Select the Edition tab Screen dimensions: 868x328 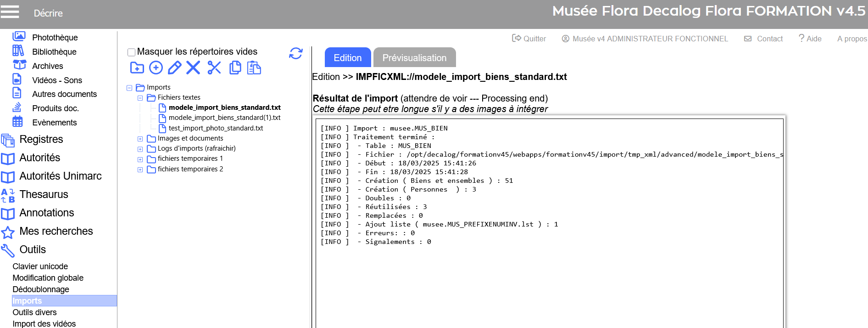(x=347, y=58)
